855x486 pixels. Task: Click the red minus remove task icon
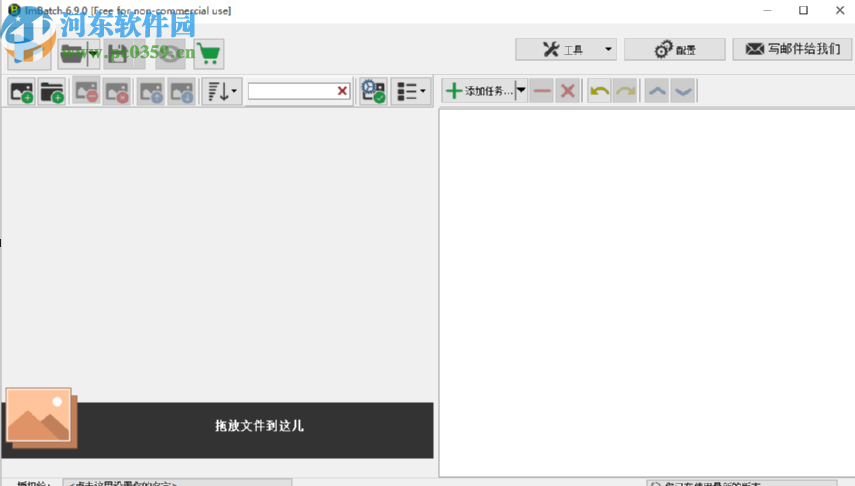(542, 91)
